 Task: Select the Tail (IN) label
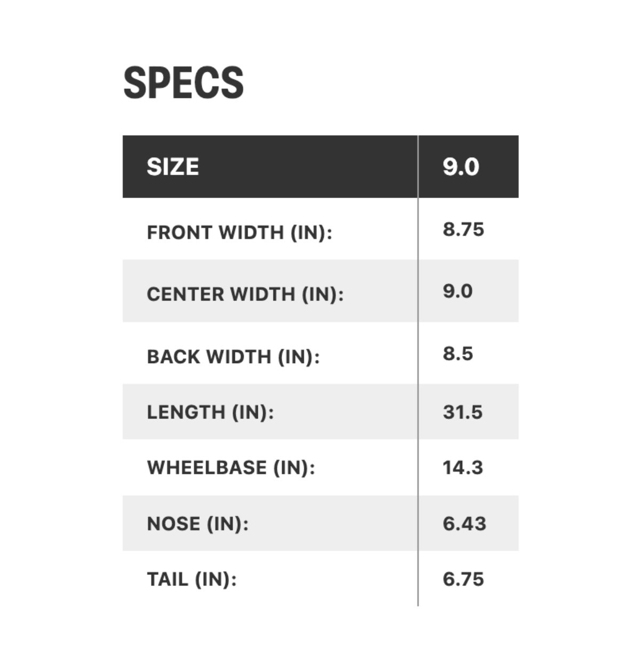click(192, 579)
